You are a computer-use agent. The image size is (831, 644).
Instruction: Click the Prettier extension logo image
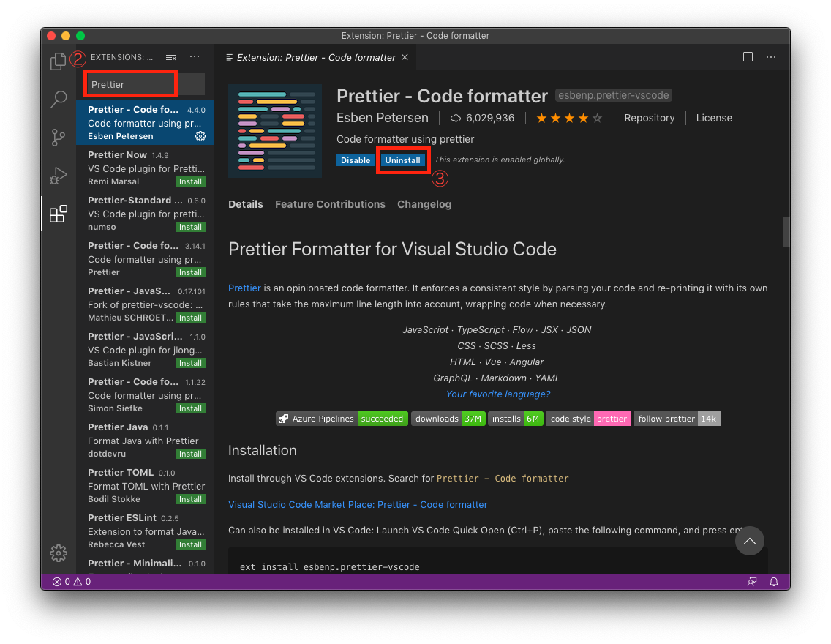[275, 131]
